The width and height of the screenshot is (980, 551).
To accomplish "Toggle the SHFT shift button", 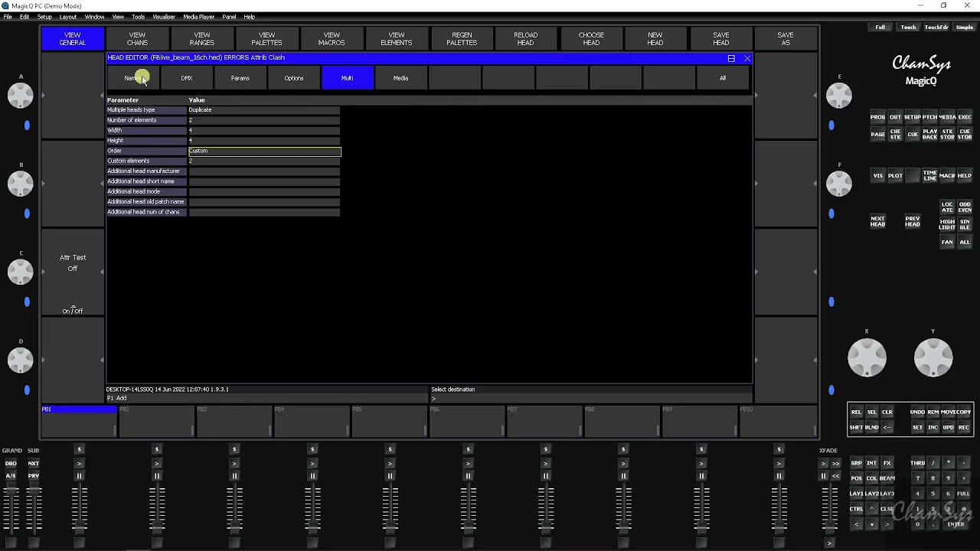I will (856, 427).
